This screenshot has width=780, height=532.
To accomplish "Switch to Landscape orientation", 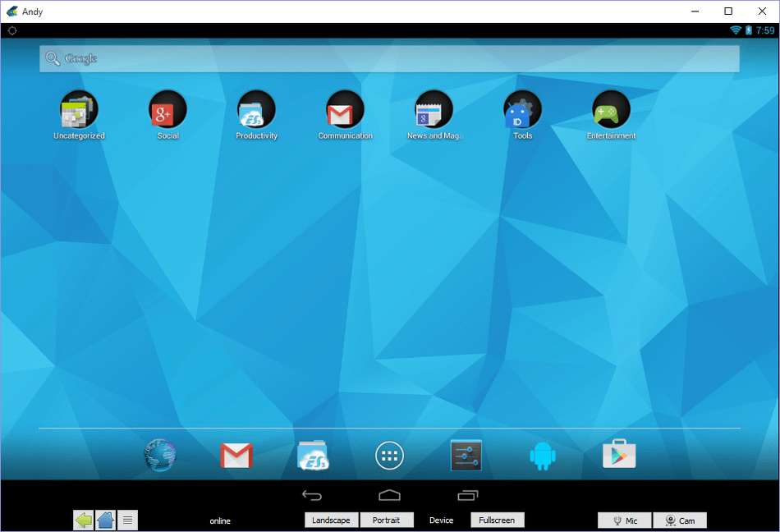I will coord(331,521).
